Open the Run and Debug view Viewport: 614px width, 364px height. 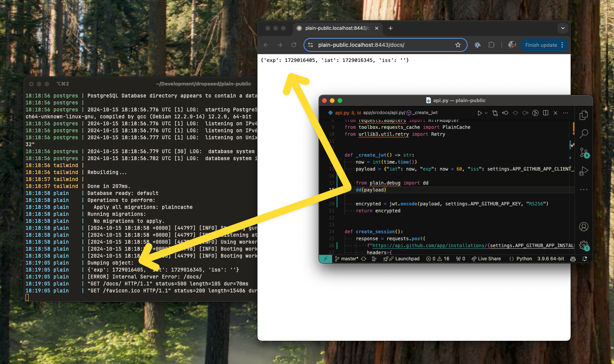tap(584, 171)
